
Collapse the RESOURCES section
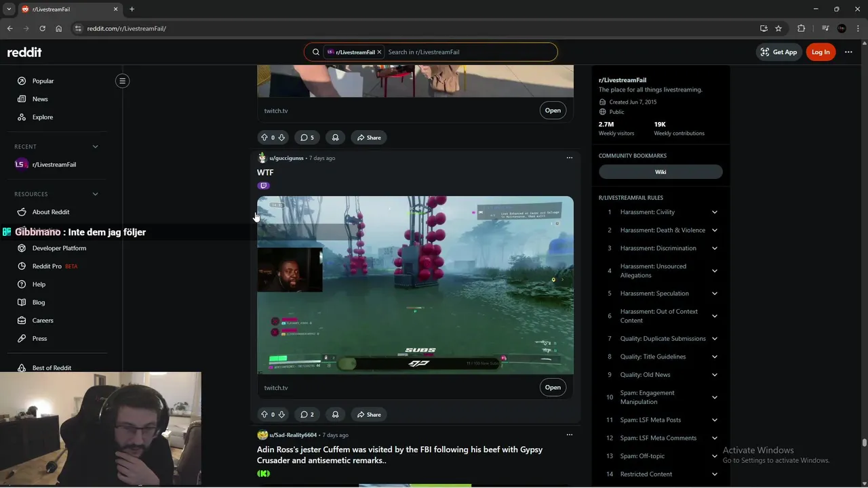[x=95, y=194]
